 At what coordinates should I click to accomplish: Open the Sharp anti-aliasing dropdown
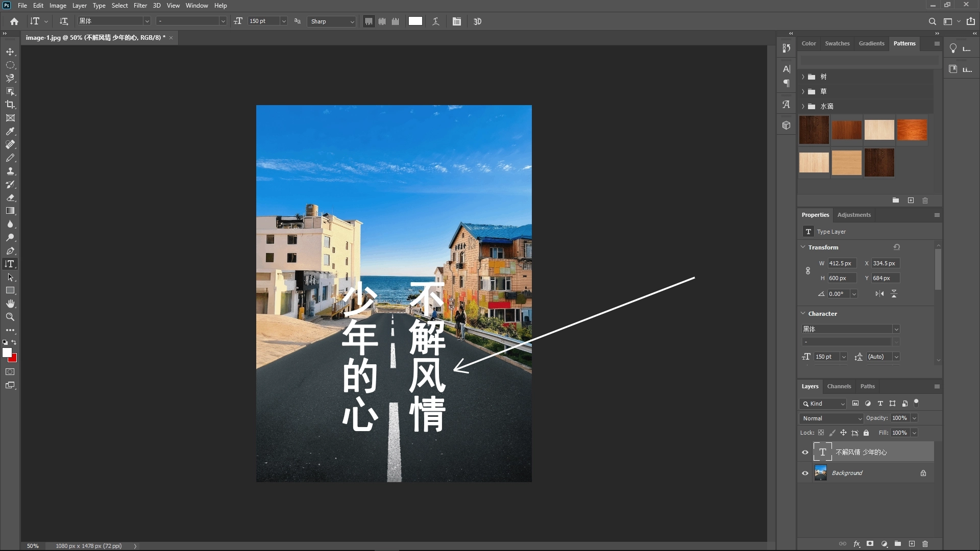coord(331,21)
